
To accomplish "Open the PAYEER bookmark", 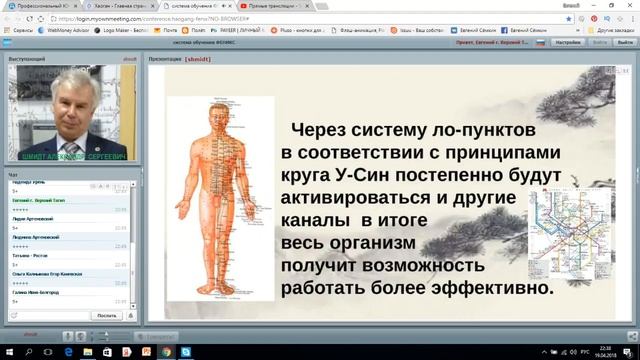I will [238, 30].
